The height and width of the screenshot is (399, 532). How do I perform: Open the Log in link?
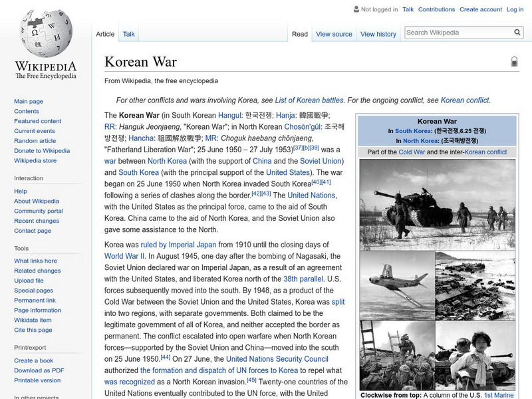point(515,10)
